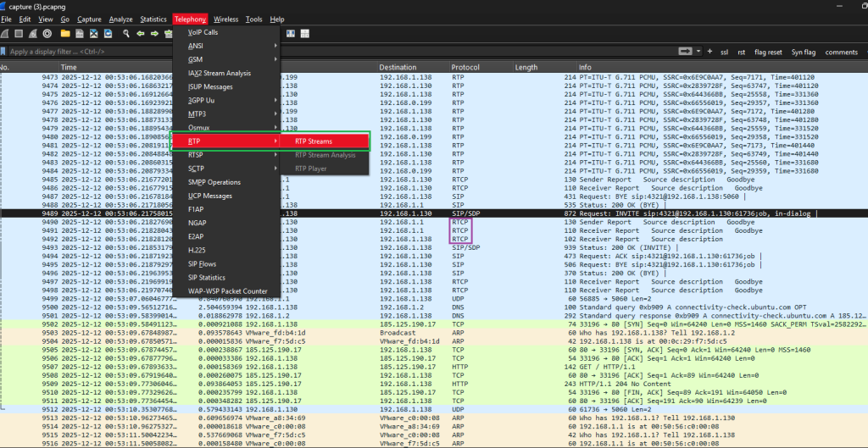Select packet 9489 SIP/SDP INVITE row
The image size is (868, 448).
[x=434, y=213]
